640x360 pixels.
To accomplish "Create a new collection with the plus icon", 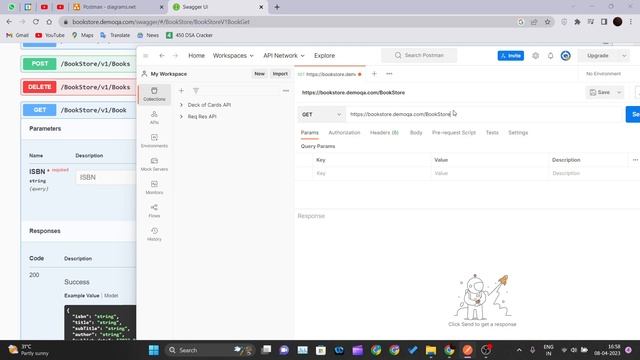I will pyautogui.click(x=181, y=91).
